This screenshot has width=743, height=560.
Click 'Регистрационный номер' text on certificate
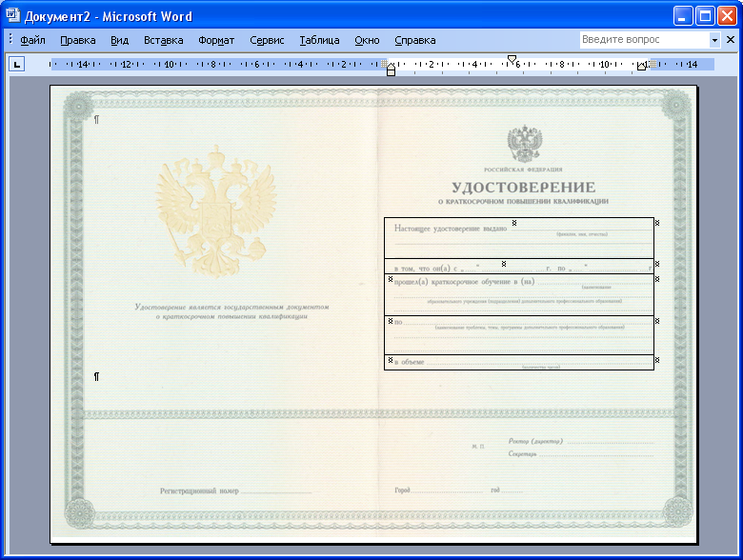pos(199,490)
